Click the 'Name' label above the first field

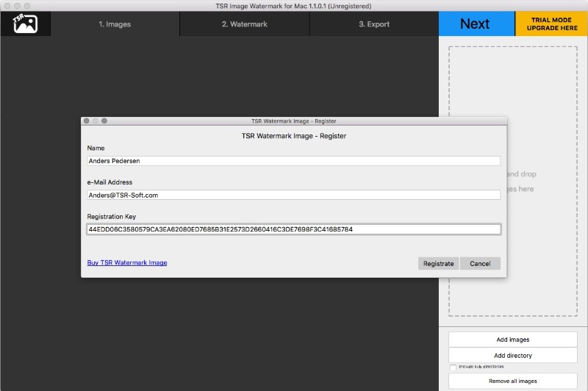[x=96, y=148]
